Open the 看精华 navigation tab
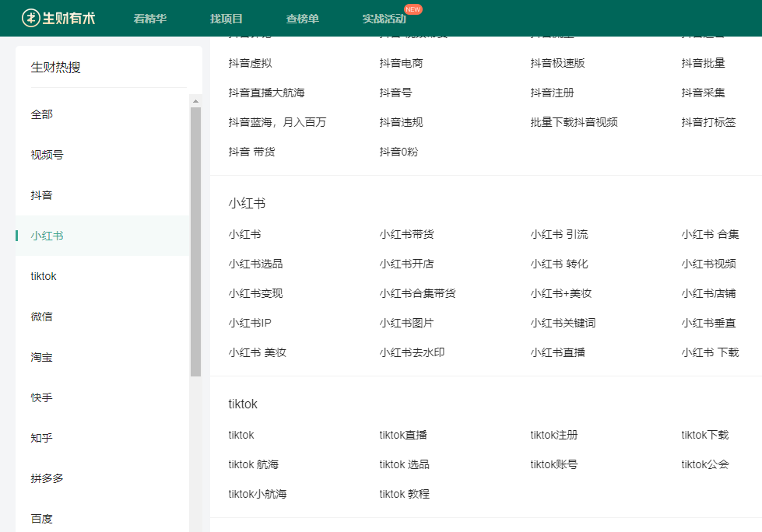The height and width of the screenshot is (532, 762). (x=150, y=19)
